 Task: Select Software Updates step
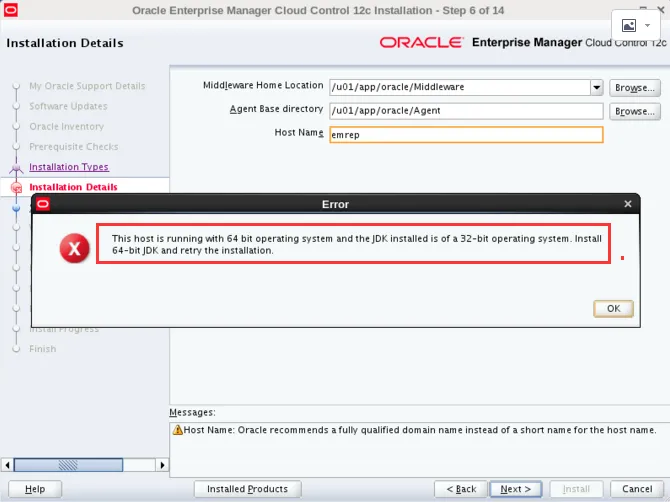coord(68,106)
